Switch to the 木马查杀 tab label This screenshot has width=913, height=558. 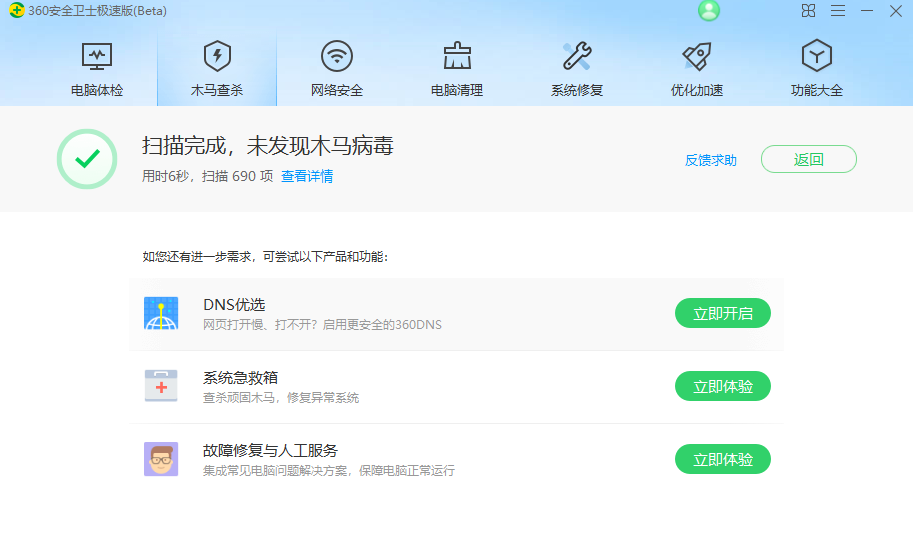[217, 90]
